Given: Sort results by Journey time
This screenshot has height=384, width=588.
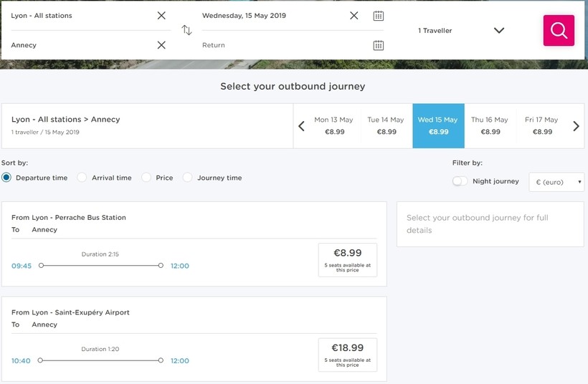Looking at the screenshot, I should click(188, 178).
